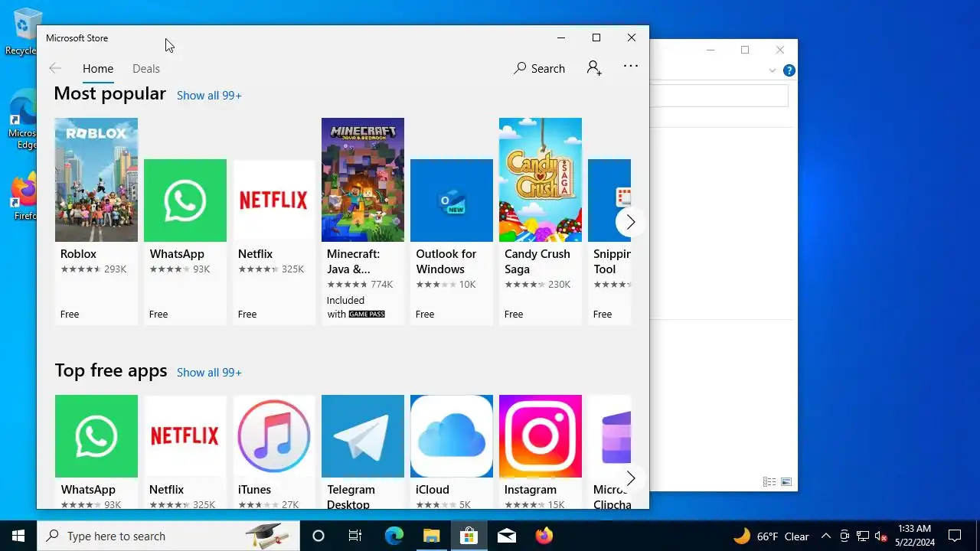Open WhatsApp icon in Top free apps
The width and height of the screenshot is (980, 551).
coord(96,436)
